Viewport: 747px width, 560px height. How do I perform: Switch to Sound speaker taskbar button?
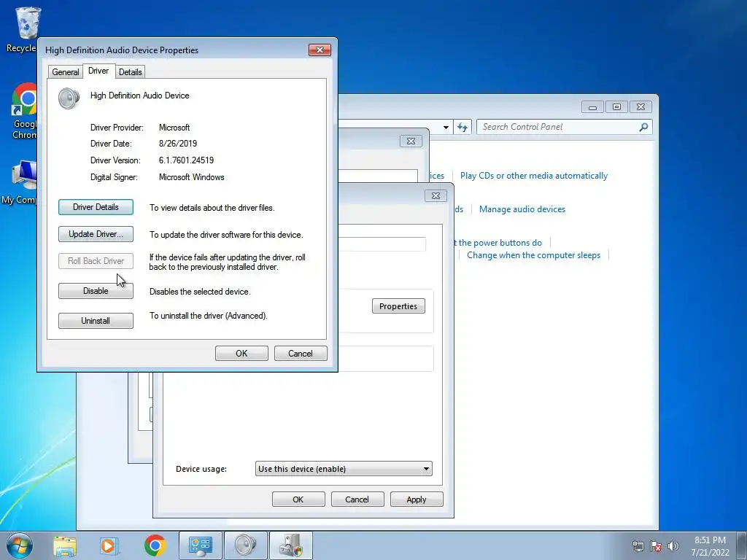click(245, 545)
